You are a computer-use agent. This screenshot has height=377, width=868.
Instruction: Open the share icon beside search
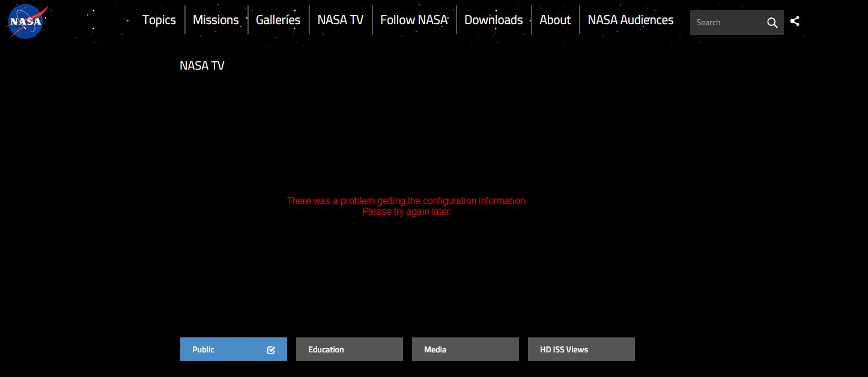tap(794, 20)
